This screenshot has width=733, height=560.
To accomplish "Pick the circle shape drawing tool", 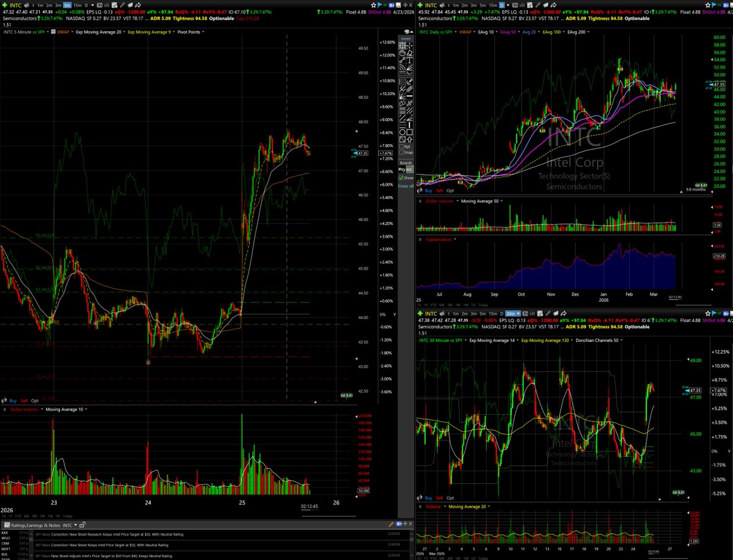I will (402, 132).
